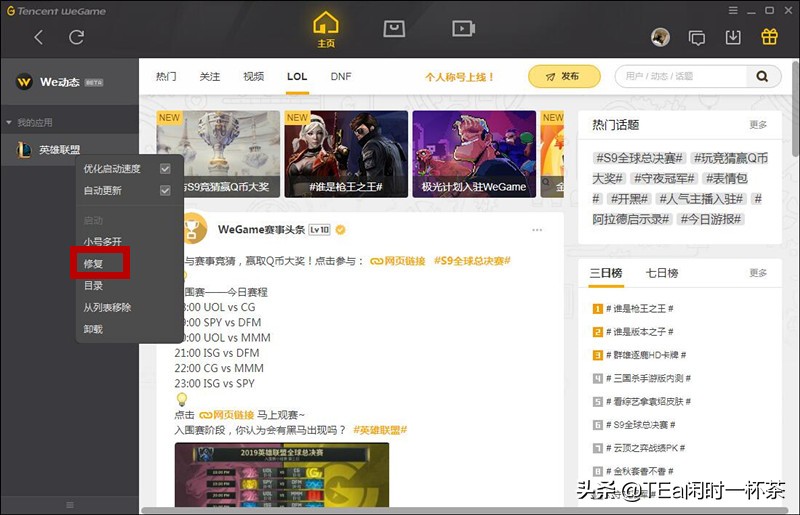Click the 阿拉德启示录# hot topic
Image resolution: width=800 pixels, height=515 pixels.
[x=631, y=219]
